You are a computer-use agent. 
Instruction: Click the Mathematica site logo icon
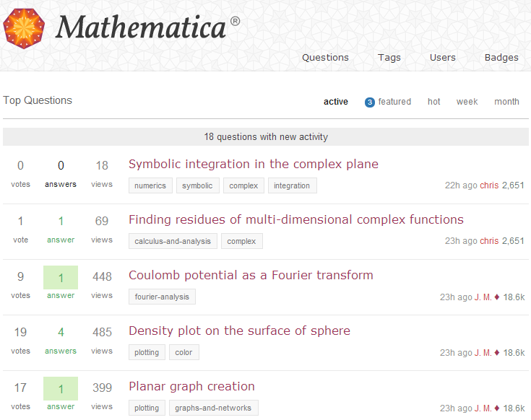[24, 29]
